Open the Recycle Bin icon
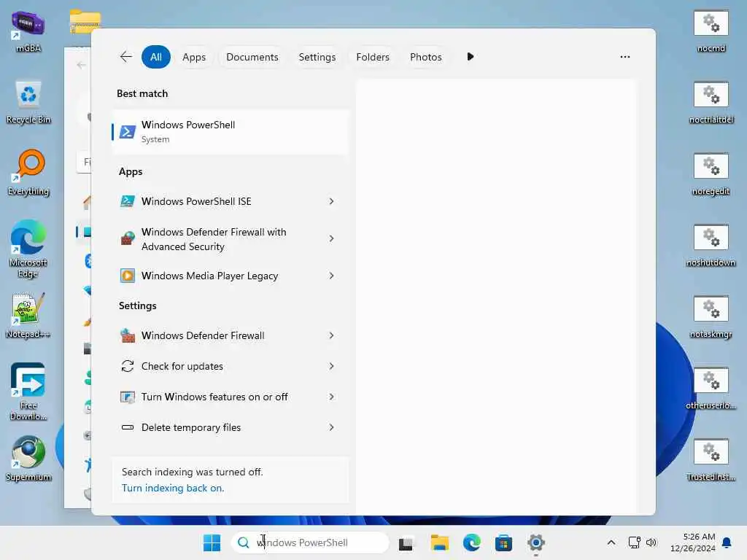 coord(28,102)
